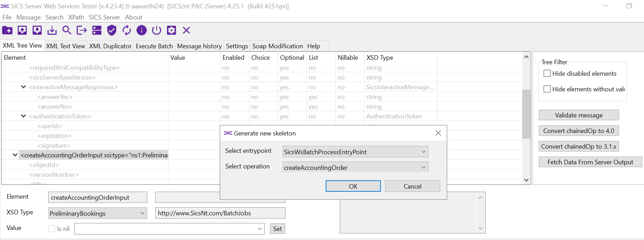Click the download arrow tray icon
644x240 pixels.
coord(52,31)
